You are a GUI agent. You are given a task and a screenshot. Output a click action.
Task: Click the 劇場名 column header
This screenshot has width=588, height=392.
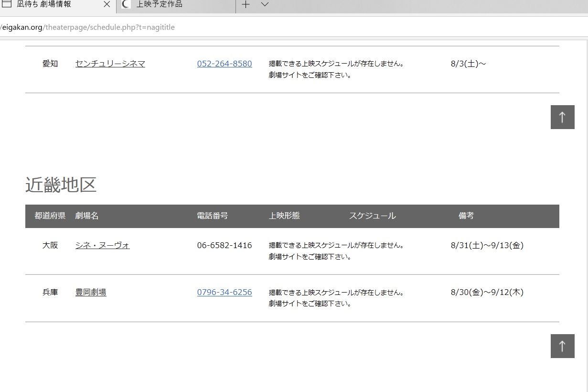[86, 216]
